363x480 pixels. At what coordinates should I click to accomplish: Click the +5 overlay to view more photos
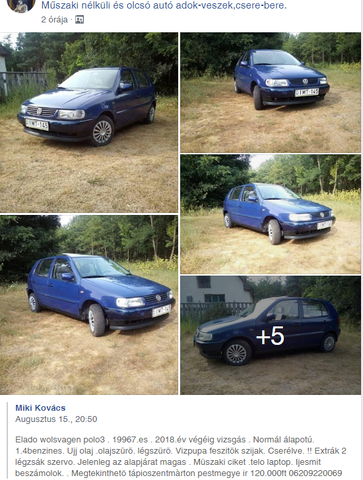tap(270, 335)
